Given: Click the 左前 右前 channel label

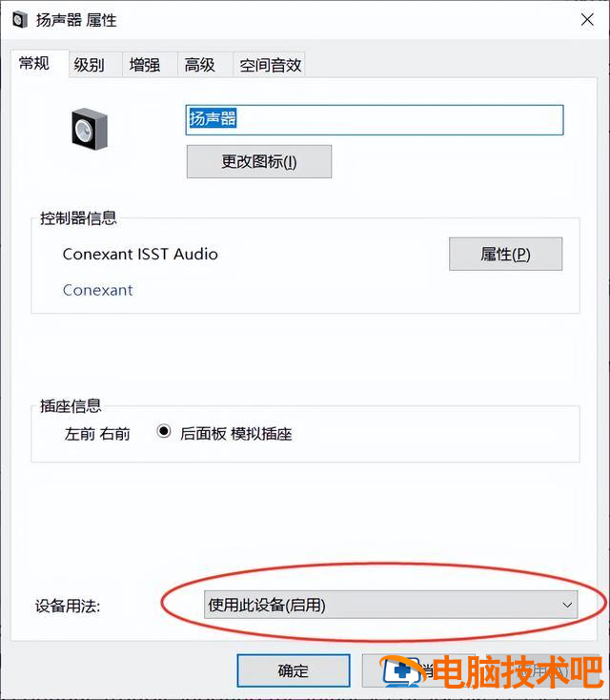Looking at the screenshot, I should click(97, 434).
